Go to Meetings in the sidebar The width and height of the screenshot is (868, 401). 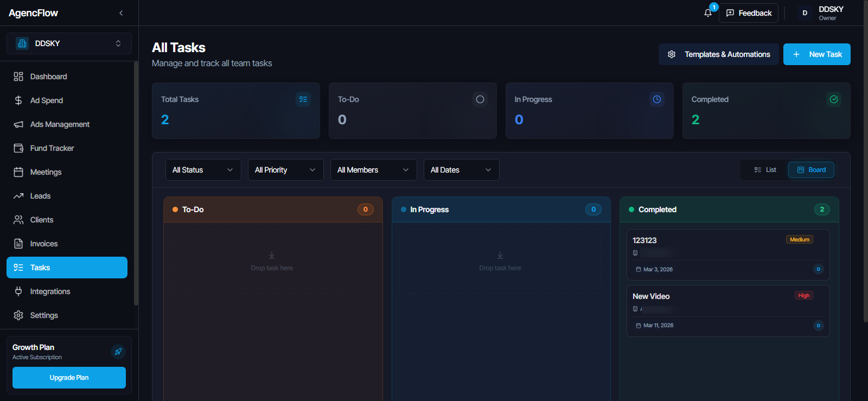tap(67, 172)
